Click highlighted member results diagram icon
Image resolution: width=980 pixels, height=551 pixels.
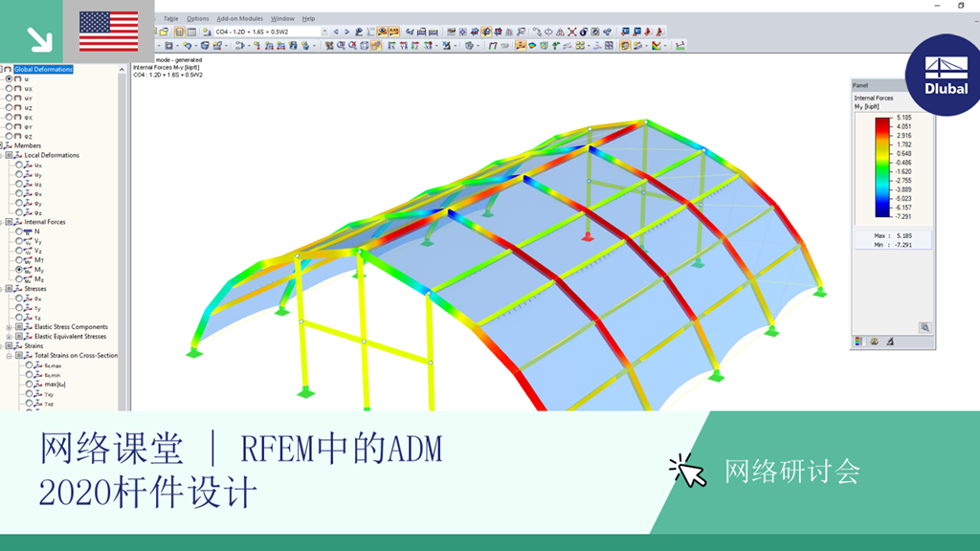[521, 46]
